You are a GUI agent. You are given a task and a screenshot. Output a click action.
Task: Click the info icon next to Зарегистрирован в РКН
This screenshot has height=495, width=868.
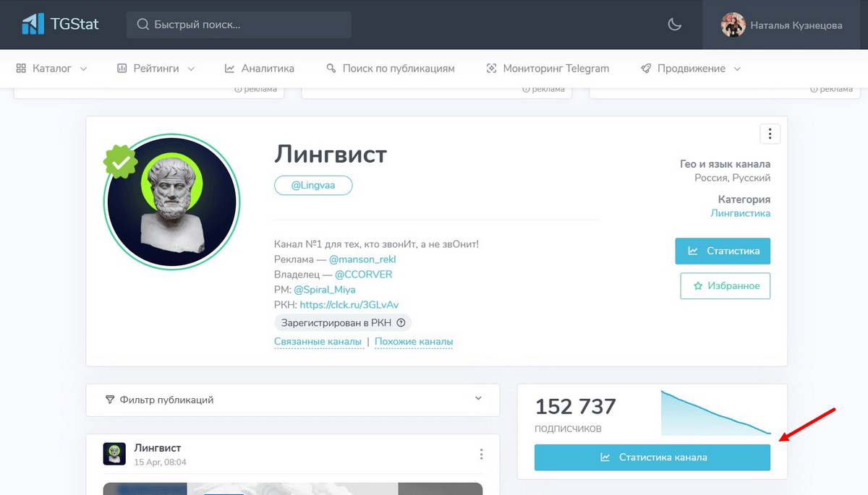(401, 323)
